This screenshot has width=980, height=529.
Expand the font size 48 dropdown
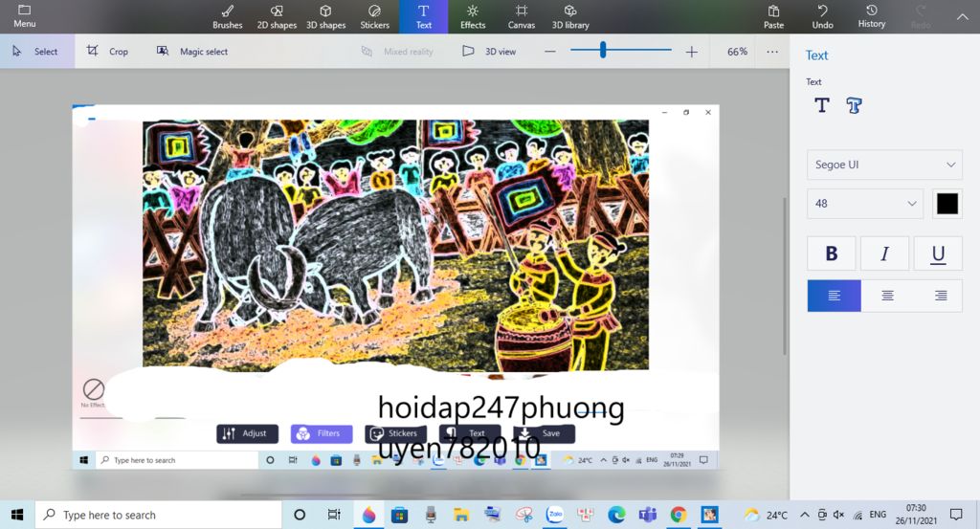pos(865,204)
